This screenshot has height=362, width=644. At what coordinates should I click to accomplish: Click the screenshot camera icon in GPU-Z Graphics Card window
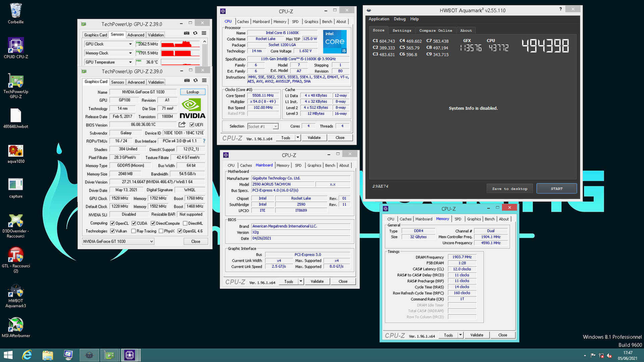pos(187,80)
